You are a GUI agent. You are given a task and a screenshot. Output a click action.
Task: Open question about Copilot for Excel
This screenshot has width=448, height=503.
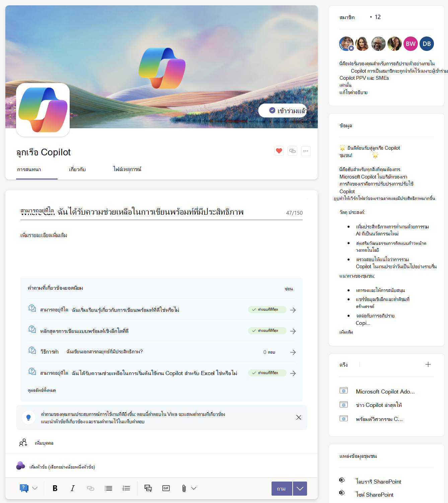(x=139, y=373)
